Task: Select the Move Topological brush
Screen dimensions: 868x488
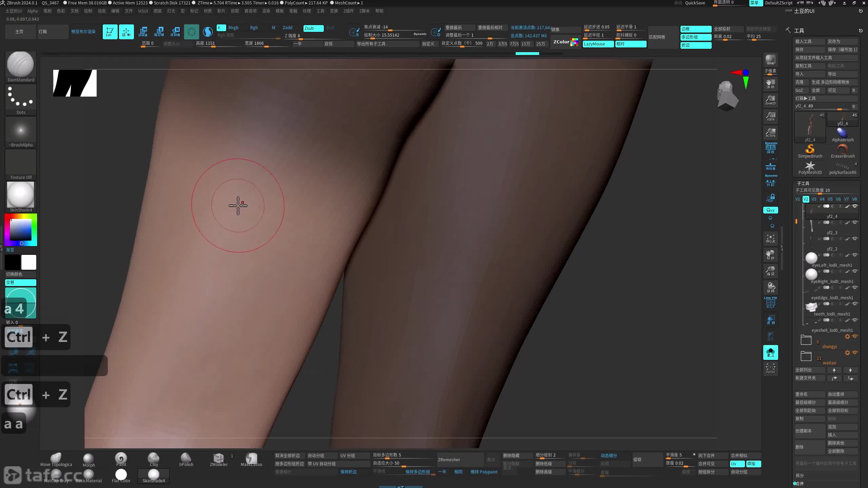Action: [x=56, y=460]
